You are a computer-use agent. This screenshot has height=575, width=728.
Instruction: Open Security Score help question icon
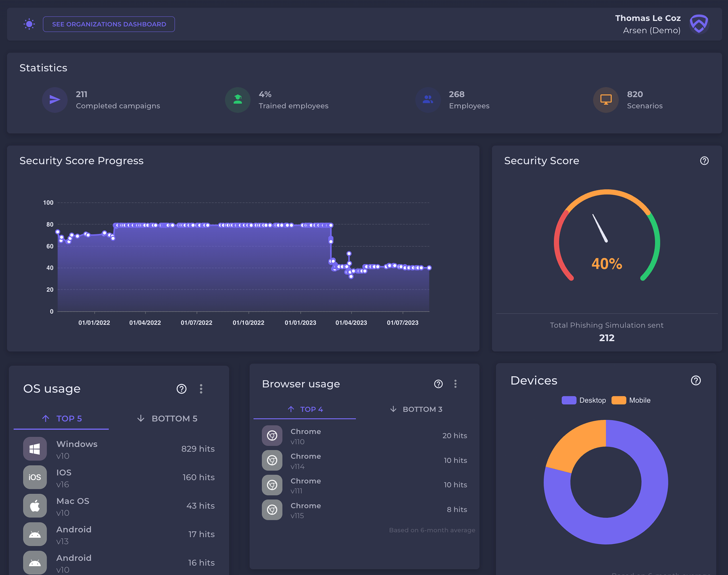(704, 161)
